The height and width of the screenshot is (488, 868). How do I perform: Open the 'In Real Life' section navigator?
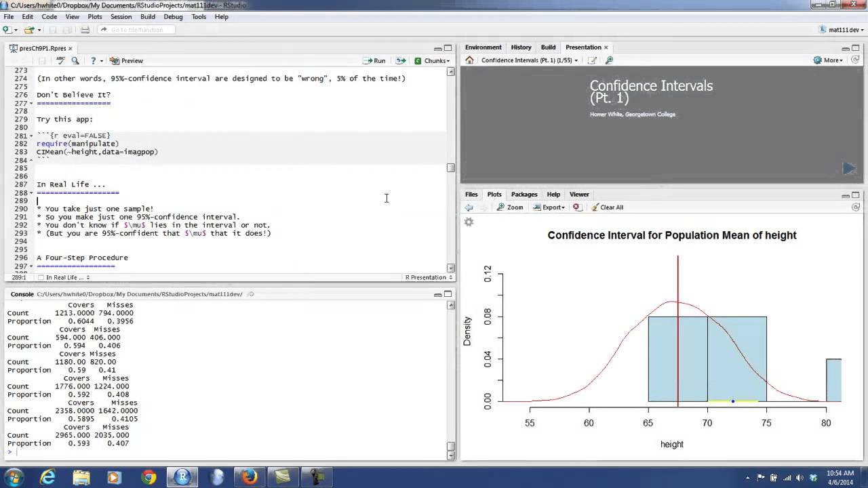pos(64,277)
